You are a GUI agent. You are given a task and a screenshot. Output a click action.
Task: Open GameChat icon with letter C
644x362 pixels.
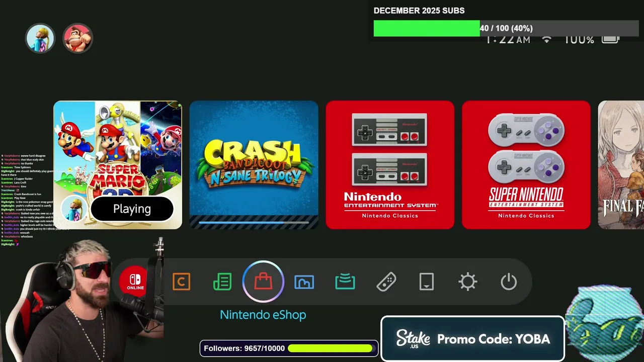pos(181,282)
